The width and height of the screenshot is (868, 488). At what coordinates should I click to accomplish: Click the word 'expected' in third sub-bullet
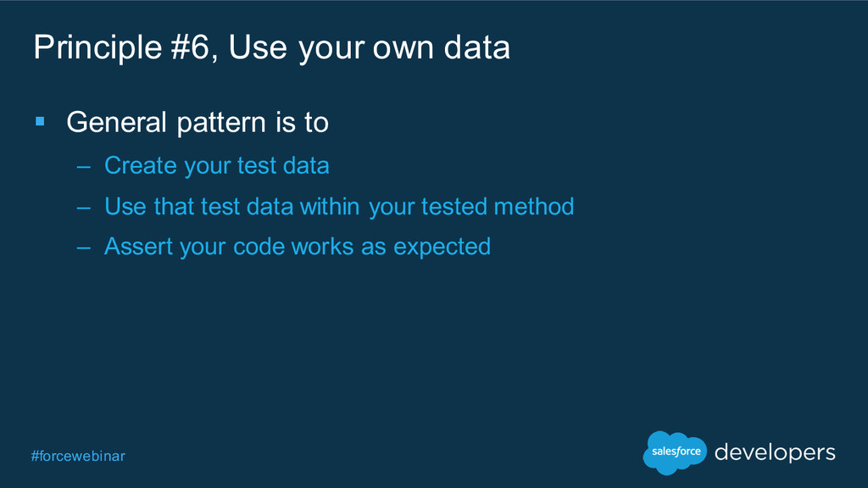click(442, 248)
